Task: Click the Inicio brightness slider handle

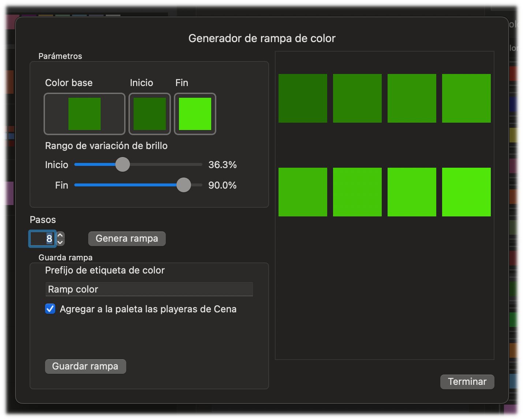Action: point(123,164)
